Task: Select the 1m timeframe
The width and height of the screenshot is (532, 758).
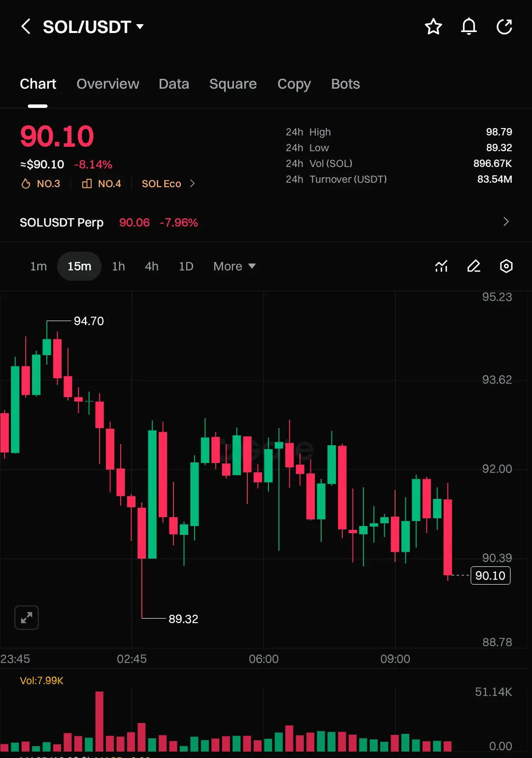Action: [38, 266]
